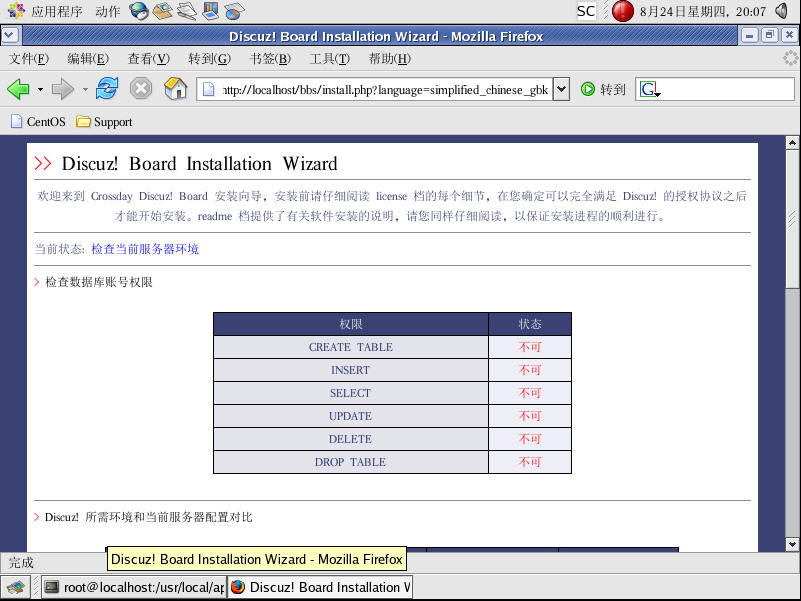Open the 转到(G) menu
The height and width of the screenshot is (601, 801).
(x=209, y=59)
